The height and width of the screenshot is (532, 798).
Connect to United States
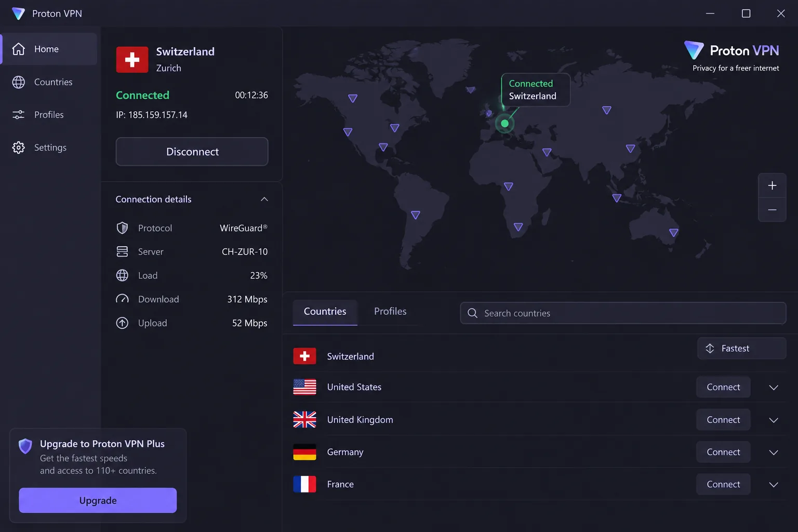723,387
